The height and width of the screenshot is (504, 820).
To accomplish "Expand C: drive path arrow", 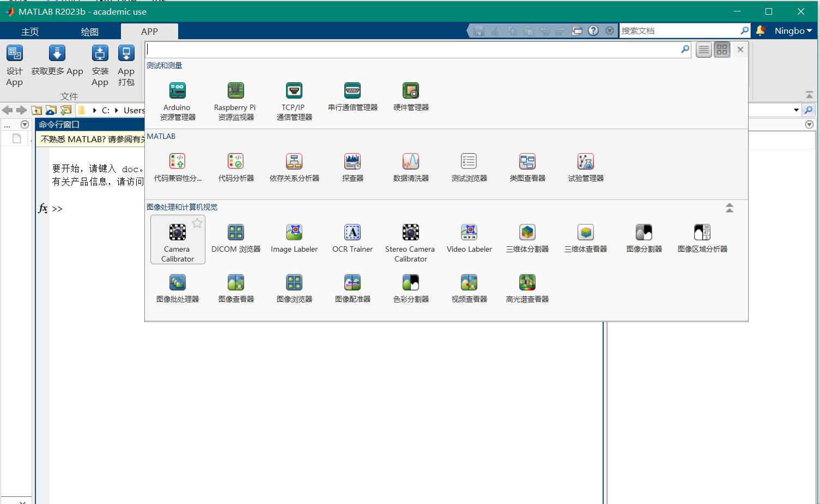I will [117, 110].
